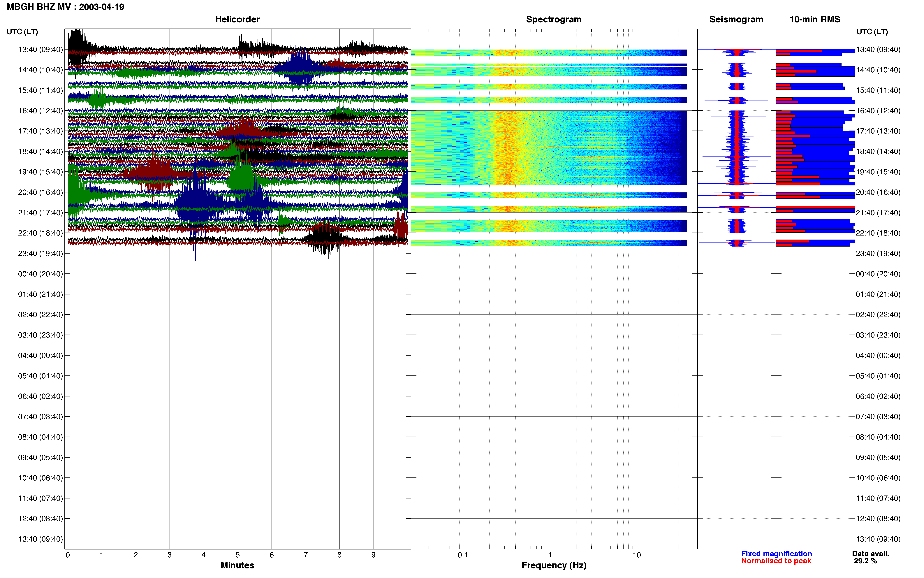Click RMS-side time label '14:40 (10:40)'

[878, 70]
